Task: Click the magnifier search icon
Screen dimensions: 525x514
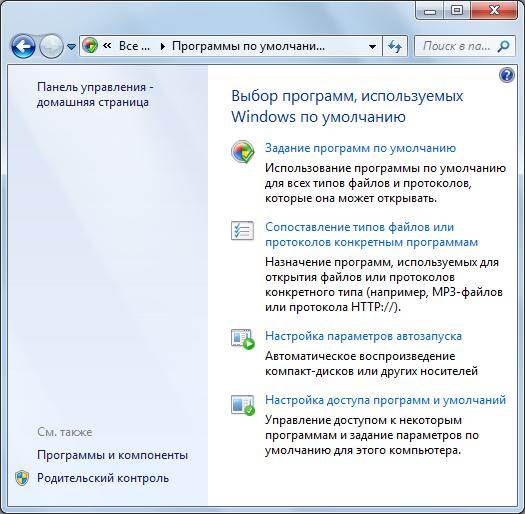Action: coord(504,46)
